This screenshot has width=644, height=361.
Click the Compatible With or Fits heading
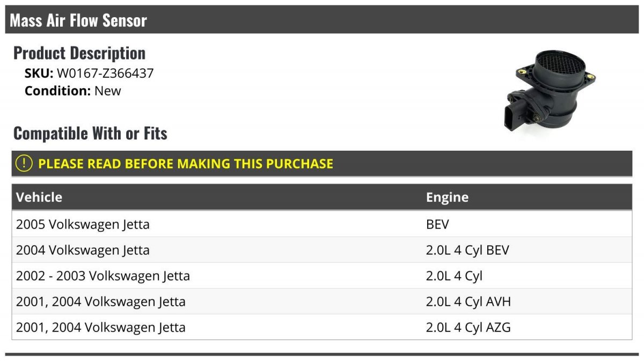tap(90, 133)
